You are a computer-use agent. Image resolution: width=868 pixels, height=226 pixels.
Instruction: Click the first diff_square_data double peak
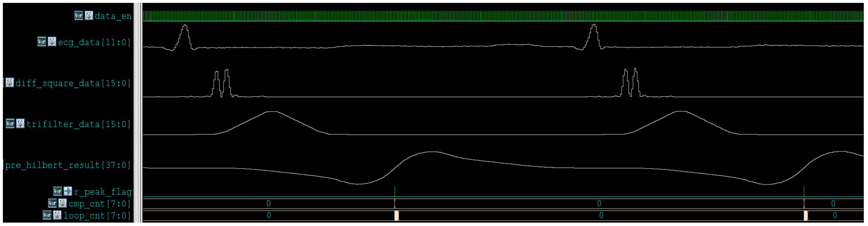(x=222, y=83)
